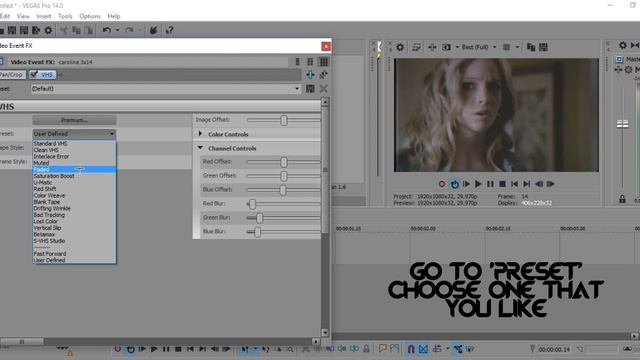Screen dimensions: 640x360
Task: Open the Insert menu
Action: tap(44, 16)
